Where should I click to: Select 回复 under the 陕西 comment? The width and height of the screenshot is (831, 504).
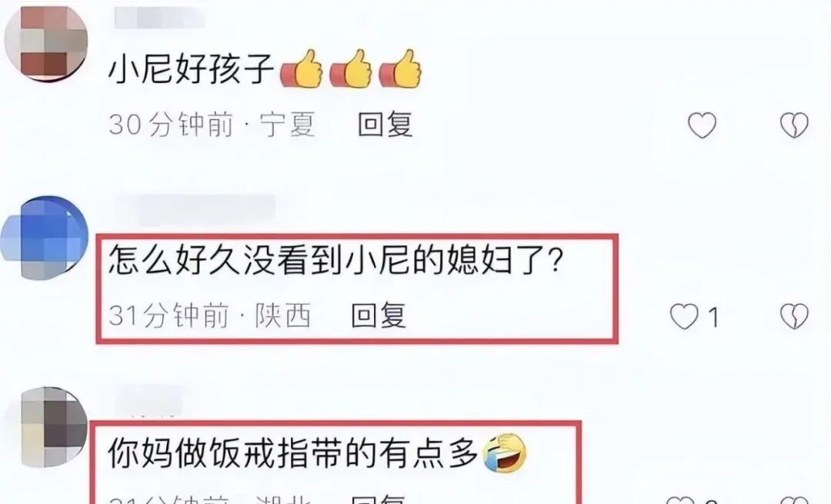pos(379,315)
